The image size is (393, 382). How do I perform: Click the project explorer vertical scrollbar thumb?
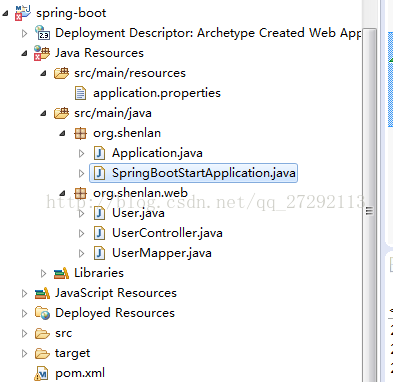click(x=369, y=205)
